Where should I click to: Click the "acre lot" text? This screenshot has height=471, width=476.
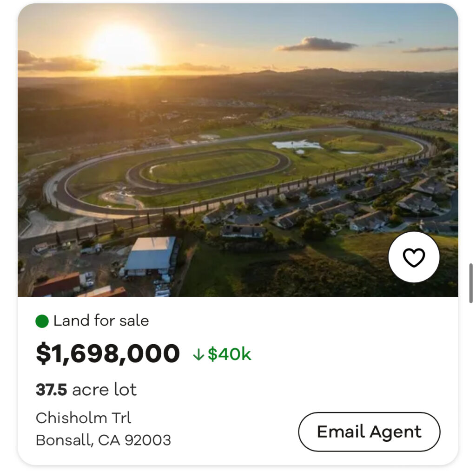pyautogui.click(x=105, y=390)
